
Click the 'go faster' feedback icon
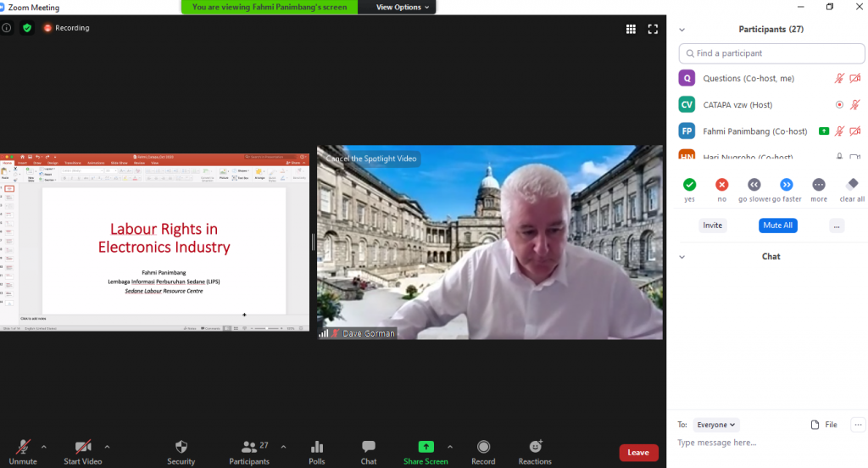click(787, 185)
